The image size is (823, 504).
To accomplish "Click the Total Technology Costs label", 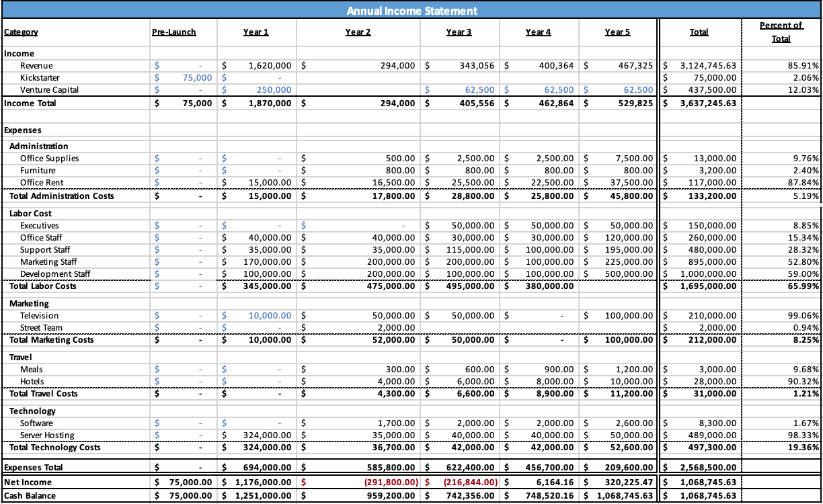I will [54, 448].
